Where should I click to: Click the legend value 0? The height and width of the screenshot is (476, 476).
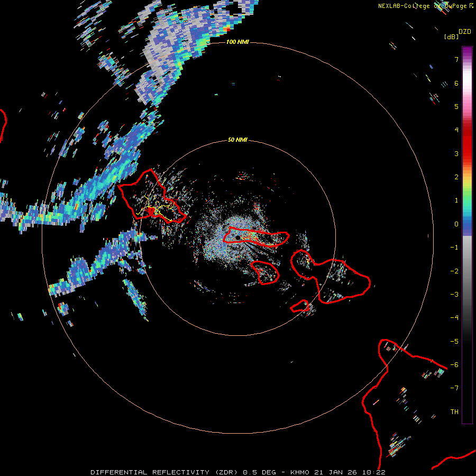(456, 224)
